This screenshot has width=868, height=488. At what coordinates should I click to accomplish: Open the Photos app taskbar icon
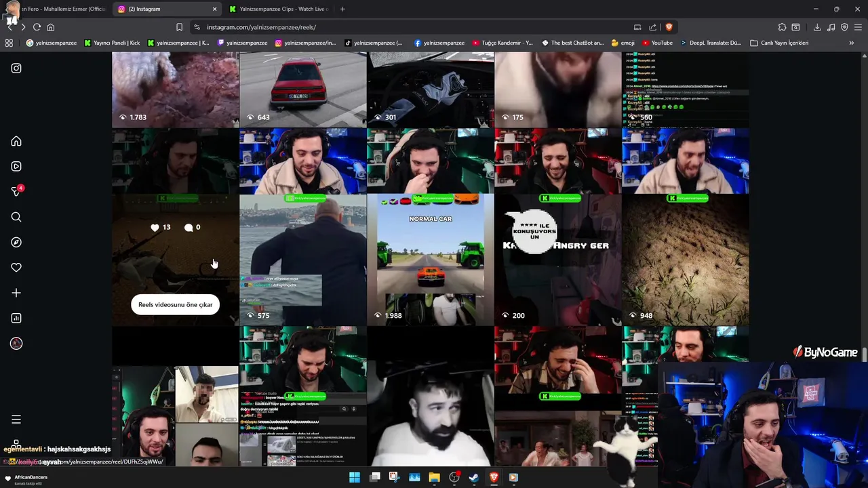click(414, 477)
